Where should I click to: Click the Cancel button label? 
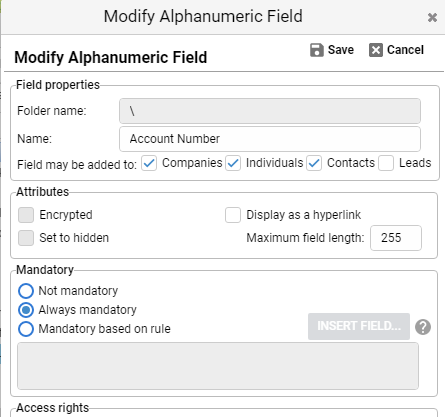(405, 50)
